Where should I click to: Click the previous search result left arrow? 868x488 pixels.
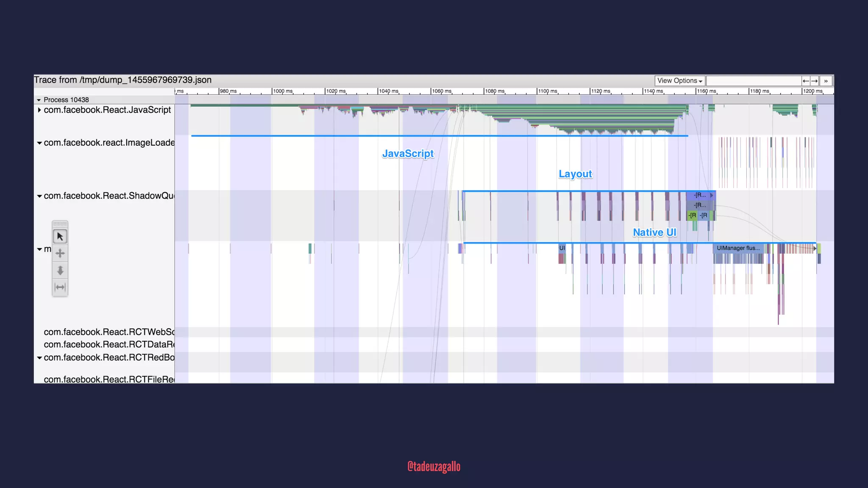(806, 80)
